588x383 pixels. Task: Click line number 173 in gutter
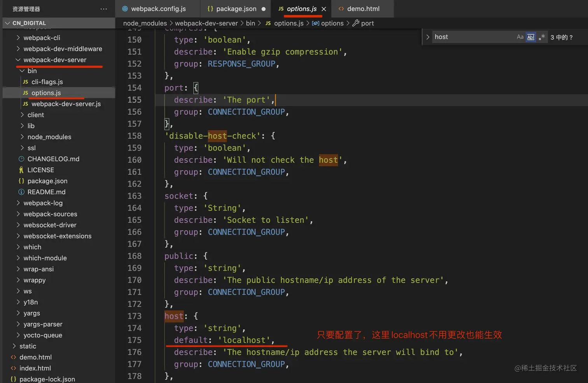[135, 316]
